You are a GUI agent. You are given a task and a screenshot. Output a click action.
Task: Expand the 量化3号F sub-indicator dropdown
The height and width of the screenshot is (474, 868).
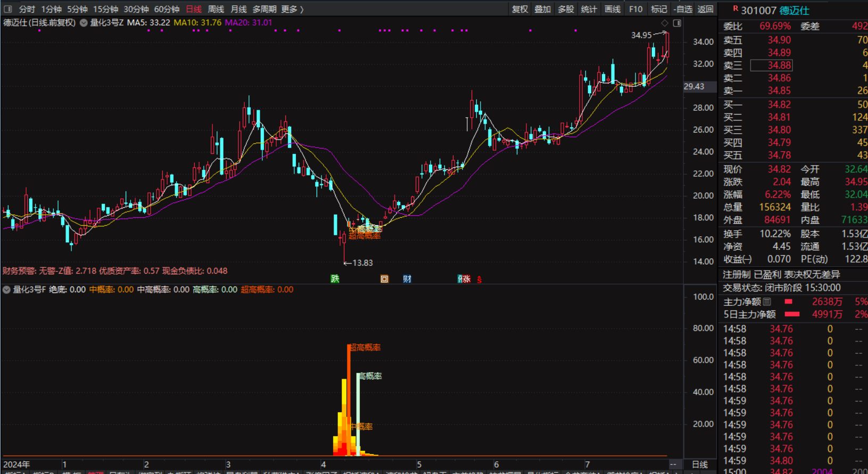(6, 290)
